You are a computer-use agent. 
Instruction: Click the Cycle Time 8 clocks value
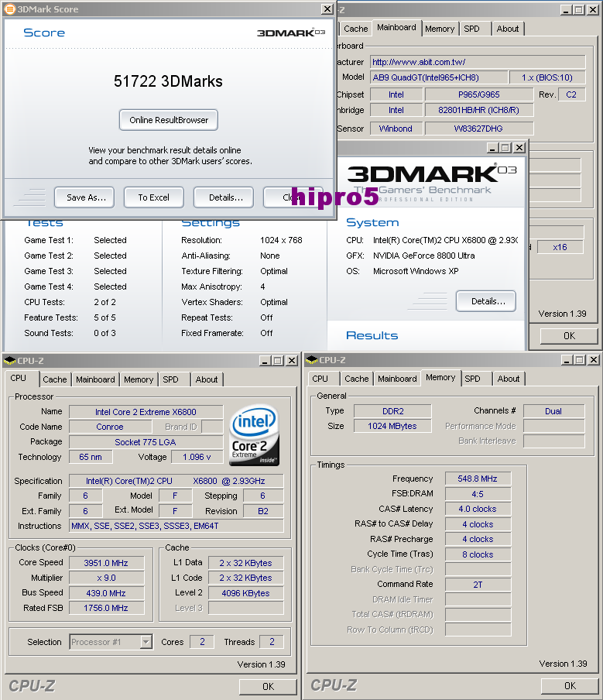(478, 554)
